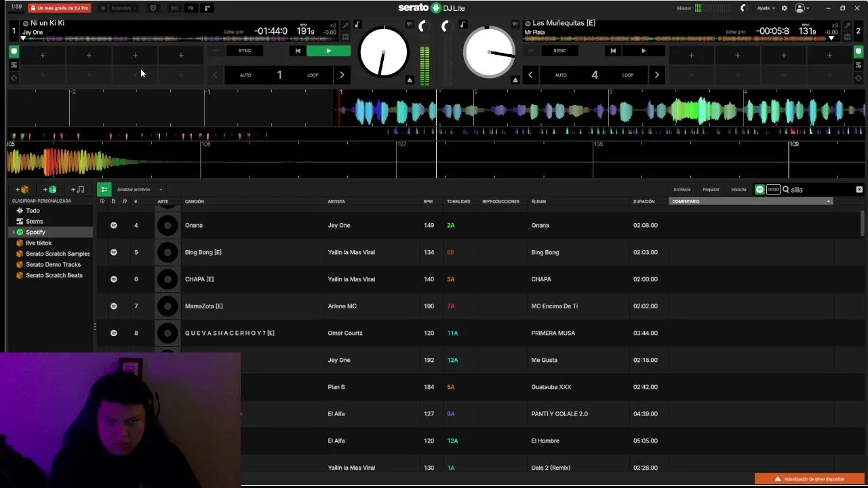
Task: Open the Analizar archivos dropdown
Action: [140, 190]
